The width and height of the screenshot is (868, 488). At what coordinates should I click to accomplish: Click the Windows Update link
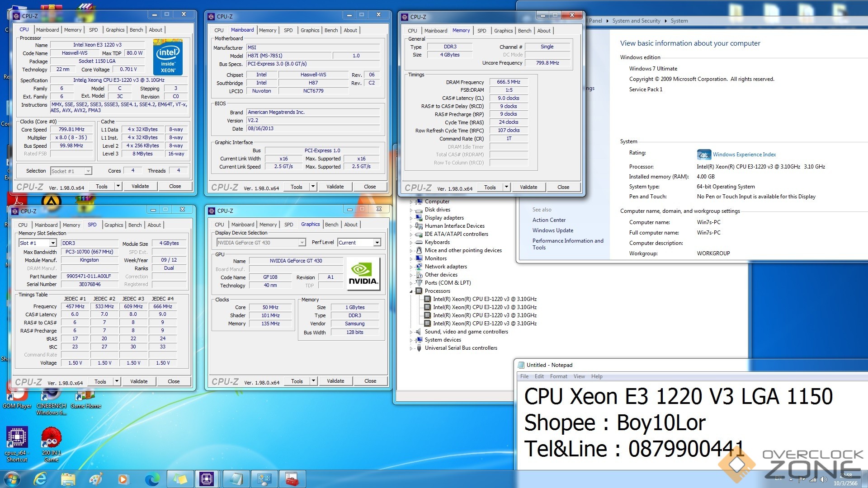click(x=552, y=230)
